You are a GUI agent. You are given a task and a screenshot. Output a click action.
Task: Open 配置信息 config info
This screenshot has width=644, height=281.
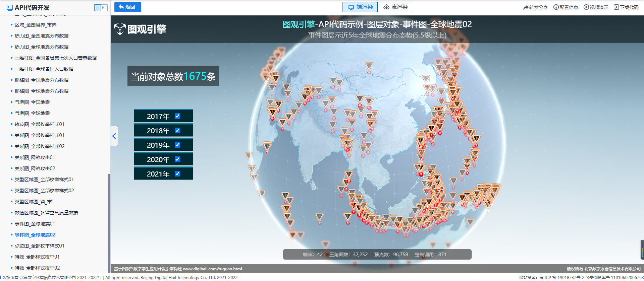click(x=566, y=7)
